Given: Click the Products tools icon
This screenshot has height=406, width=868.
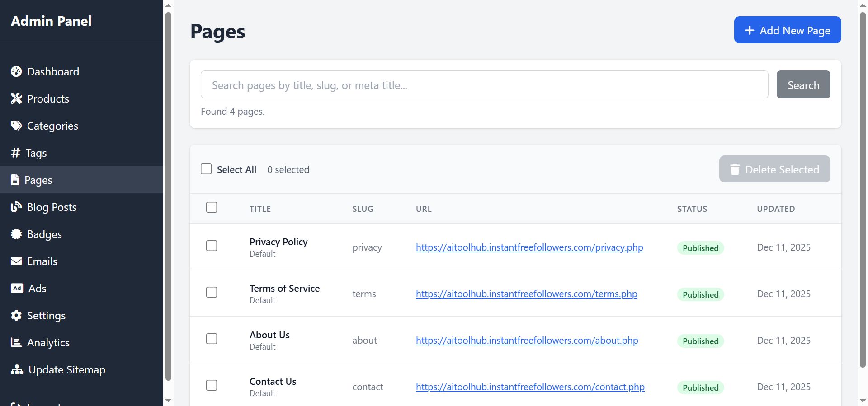Looking at the screenshot, I should (x=16, y=99).
